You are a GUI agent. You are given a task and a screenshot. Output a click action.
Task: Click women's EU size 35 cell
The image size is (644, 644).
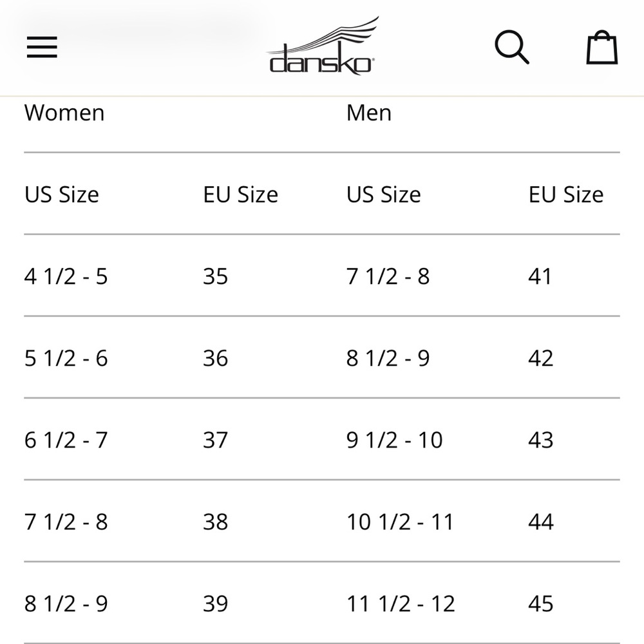[x=215, y=276]
